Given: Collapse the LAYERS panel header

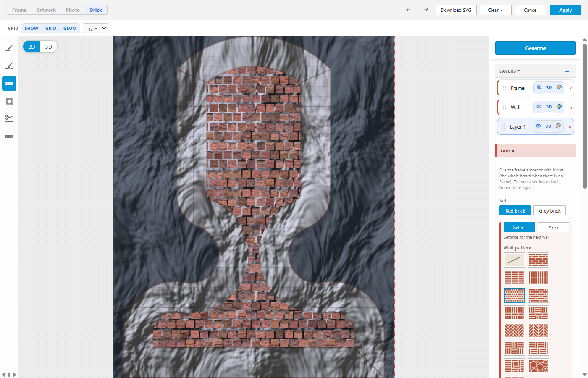Looking at the screenshot, I should pyautogui.click(x=509, y=71).
